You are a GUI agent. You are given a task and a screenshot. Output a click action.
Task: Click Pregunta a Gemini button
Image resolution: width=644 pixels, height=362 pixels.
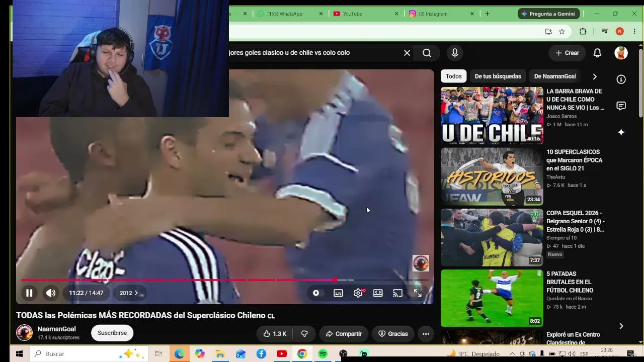tap(548, 14)
